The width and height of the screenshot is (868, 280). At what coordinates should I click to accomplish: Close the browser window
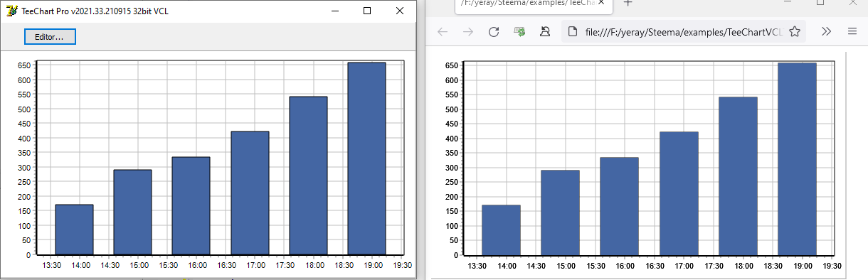852,3
